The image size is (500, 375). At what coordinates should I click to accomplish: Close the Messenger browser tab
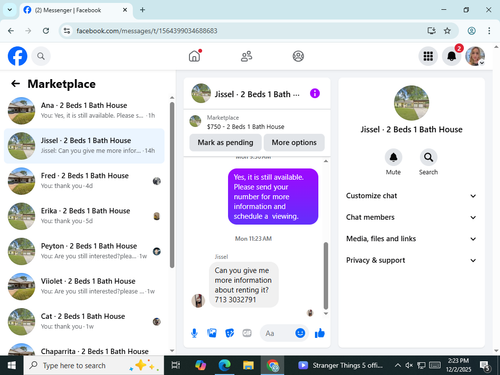pyautogui.click(x=125, y=10)
